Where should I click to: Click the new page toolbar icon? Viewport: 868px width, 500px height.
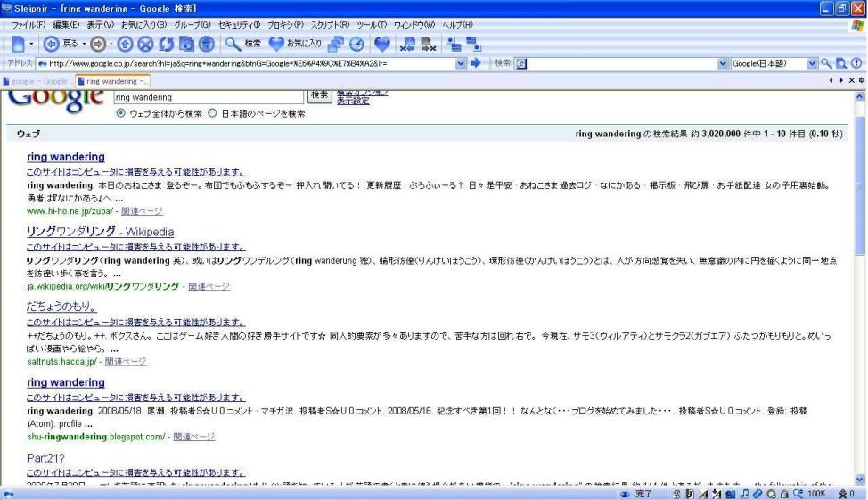pyautogui.click(x=18, y=44)
